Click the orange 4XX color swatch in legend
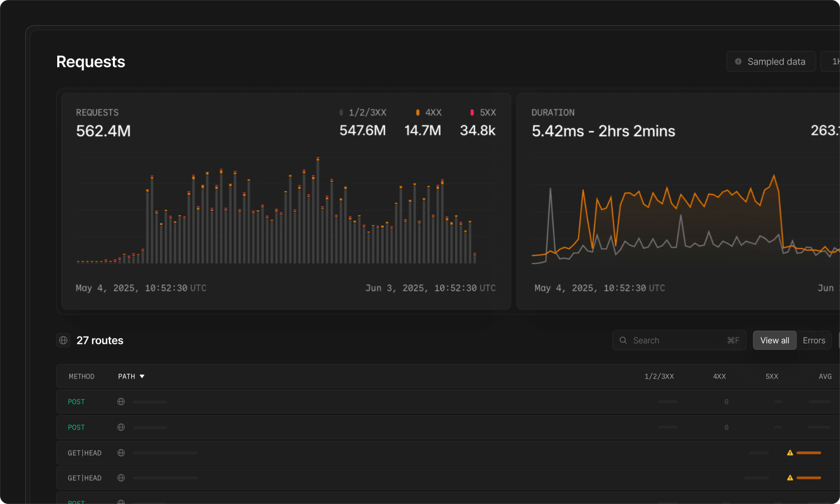This screenshot has width=840, height=504. point(418,112)
